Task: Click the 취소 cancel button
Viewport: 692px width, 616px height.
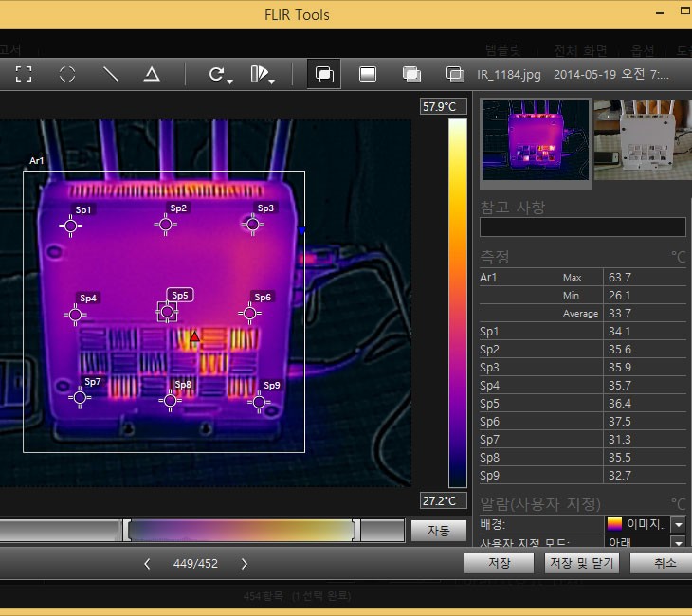Action: tap(662, 563)
